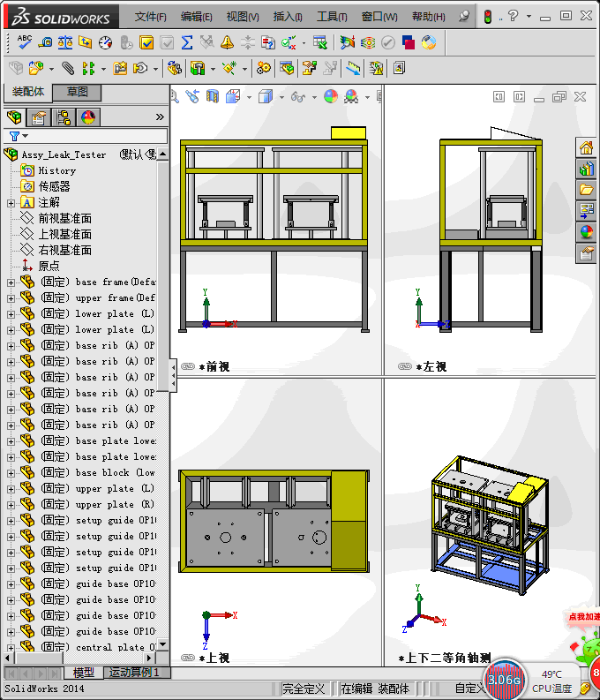Image resolution: width=600 pixels, height=700 pixels.
Task: Expand the base block component node
Action: coord(11,473)
